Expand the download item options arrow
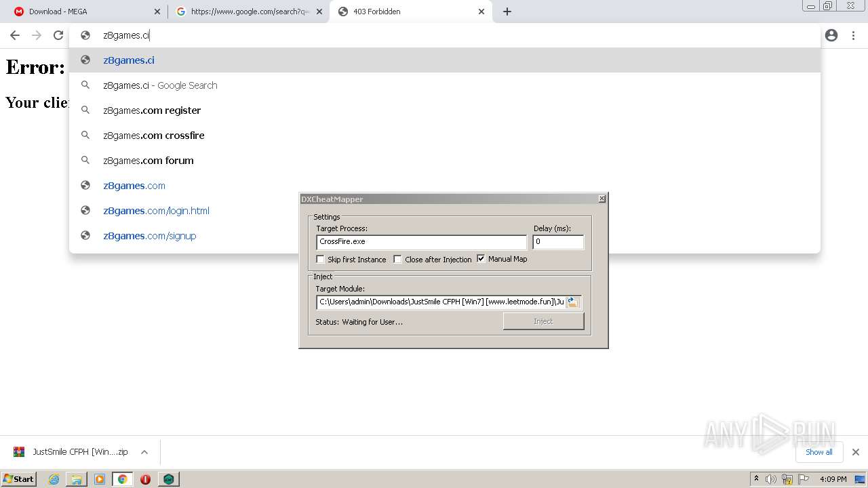The height and width of the screenshot is (488, 868). (x=144, y=452)
